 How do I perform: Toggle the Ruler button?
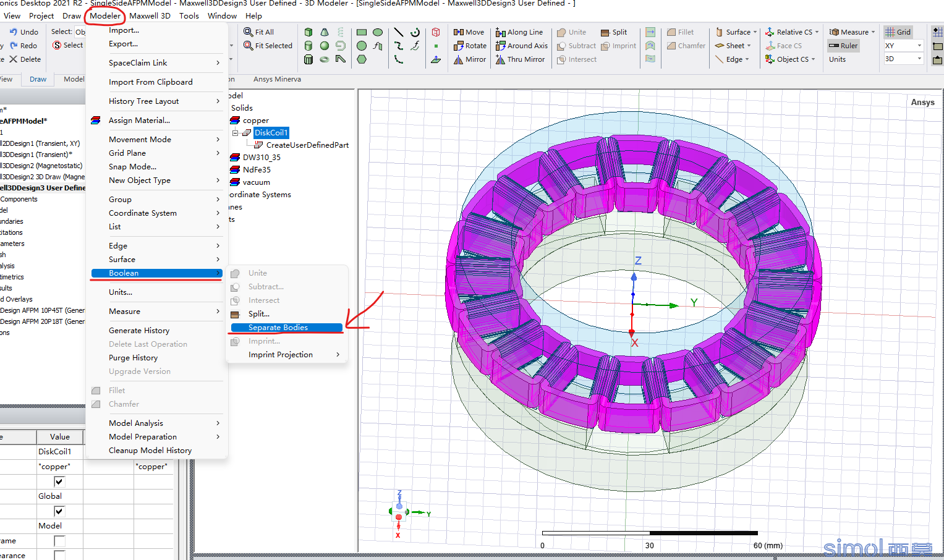point(843,46)
